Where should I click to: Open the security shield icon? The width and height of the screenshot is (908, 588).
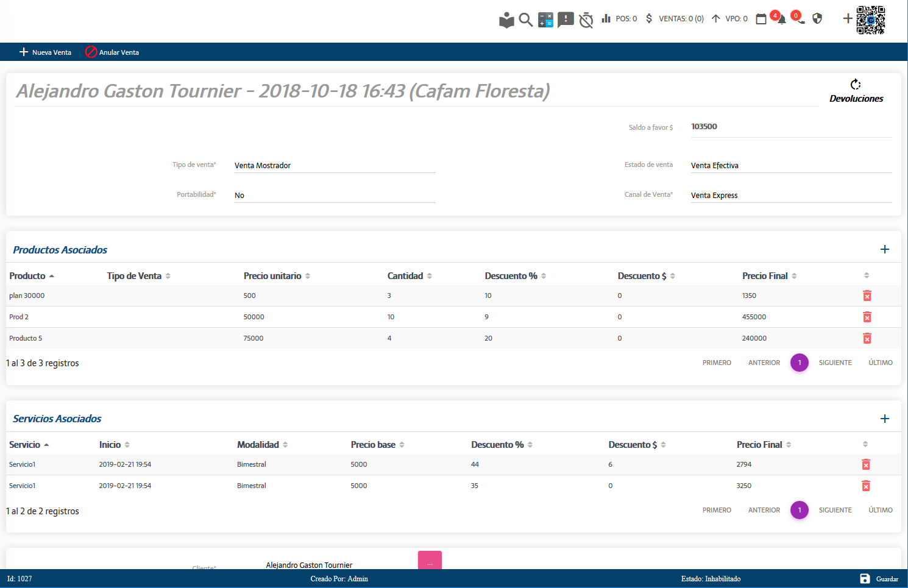(x=817, y=19)
